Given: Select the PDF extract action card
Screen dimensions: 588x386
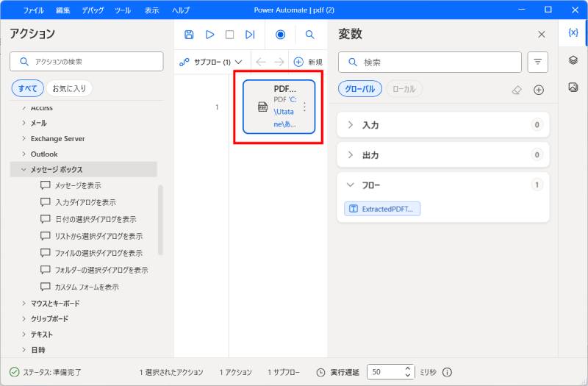Looking at the screenshot, I should pyautogui.click(x=279, y=107).
